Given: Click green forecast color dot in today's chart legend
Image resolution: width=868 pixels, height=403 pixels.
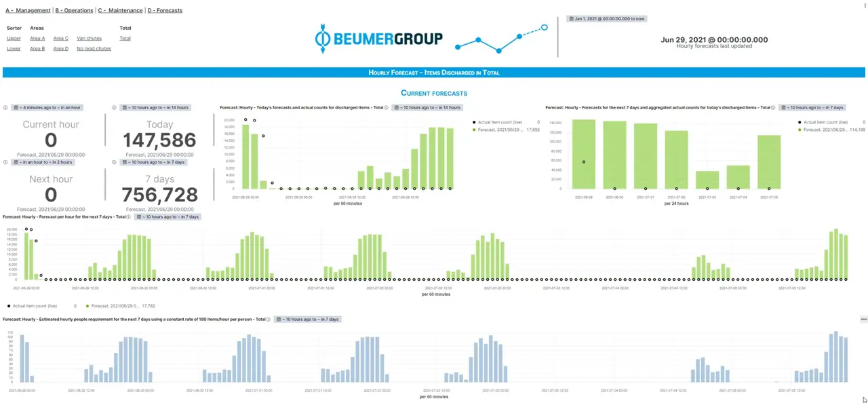Looking at the screenshot, I should 474,129.
